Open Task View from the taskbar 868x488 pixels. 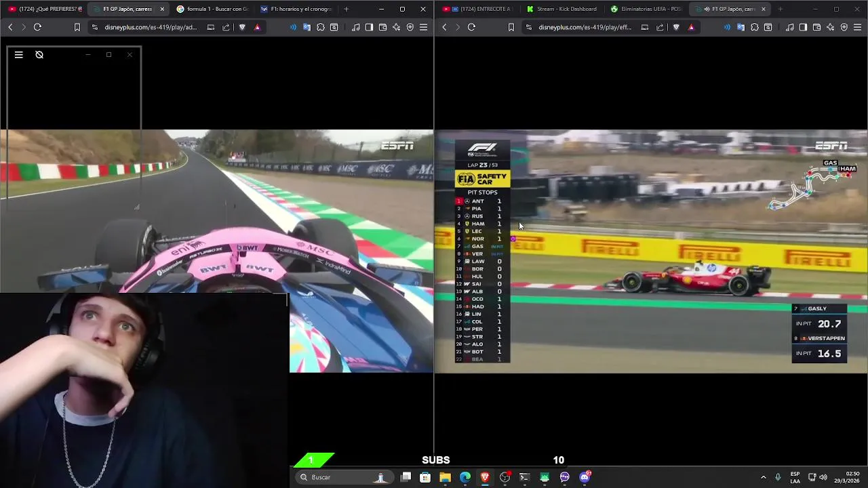tap(406, 477)
